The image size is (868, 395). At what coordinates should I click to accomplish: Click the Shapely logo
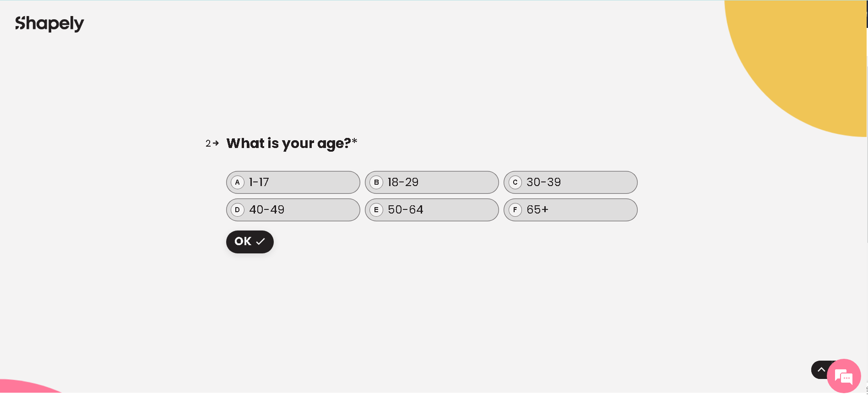[x=49, y=23]
